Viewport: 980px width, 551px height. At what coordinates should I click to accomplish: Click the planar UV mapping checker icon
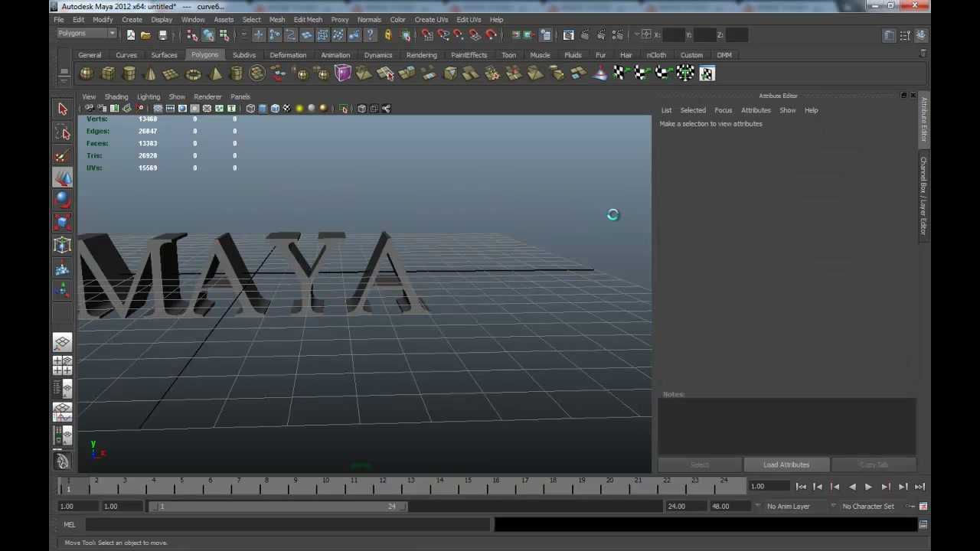620,73
